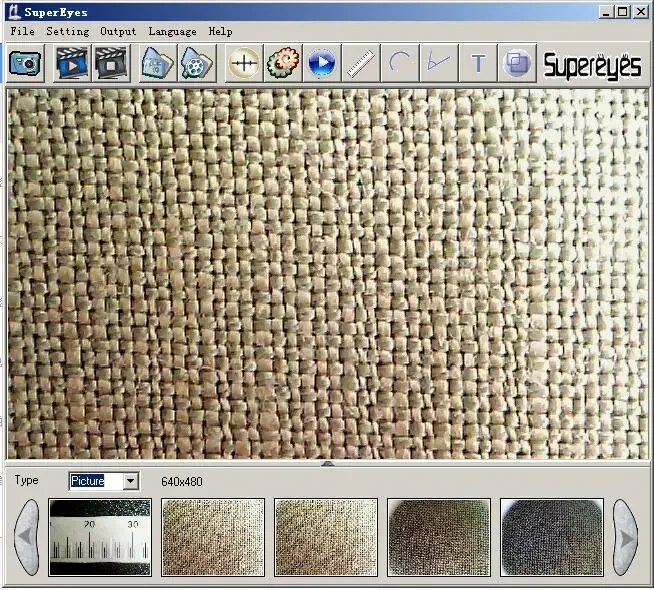This screenshot has width=654, height=590.
Task: Stop video recording with clapperboard stop icon
Action: [x=111, y=63]
